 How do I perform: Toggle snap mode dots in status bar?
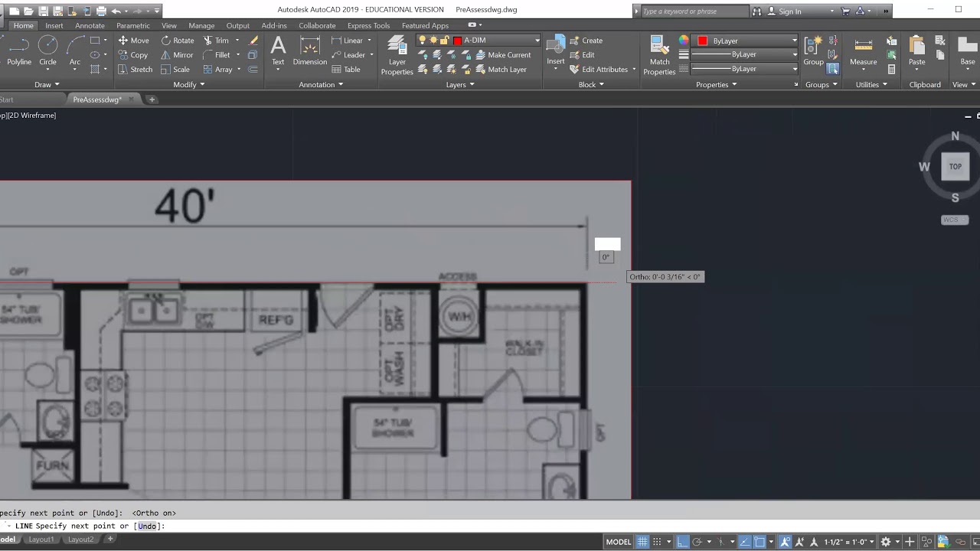657,542
